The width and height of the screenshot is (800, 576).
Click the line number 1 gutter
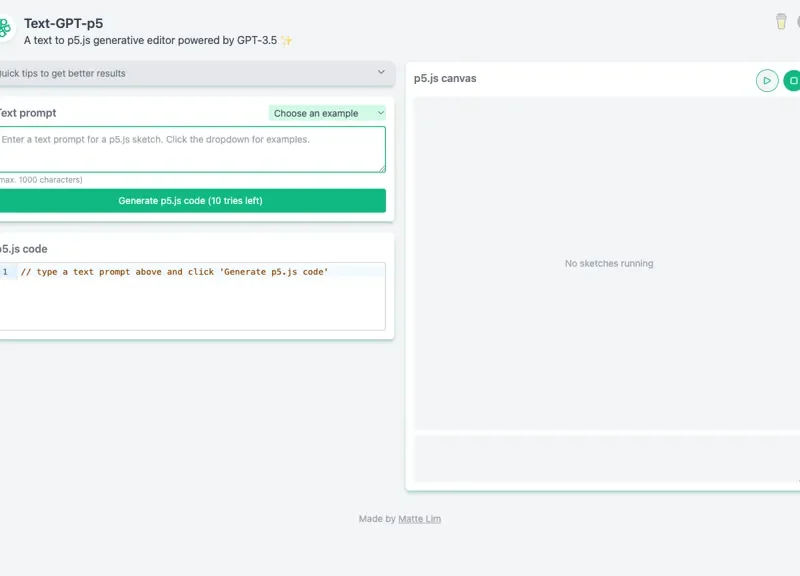click(x=6, y=272)
